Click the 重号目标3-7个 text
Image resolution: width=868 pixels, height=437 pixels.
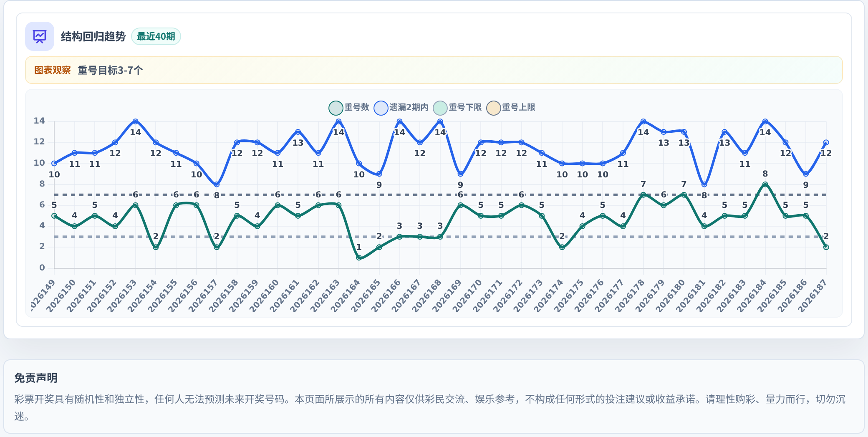point(110,70)
